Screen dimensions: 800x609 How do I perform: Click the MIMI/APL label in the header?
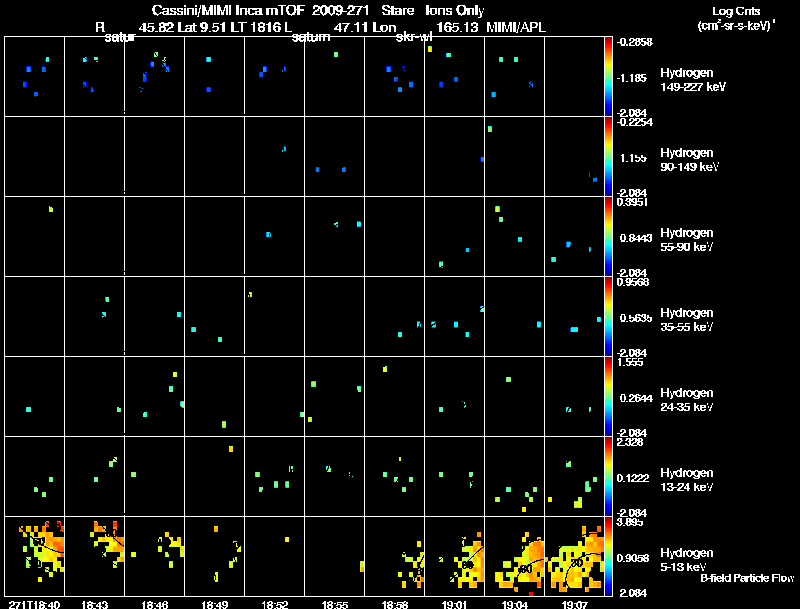pos(516,27)
